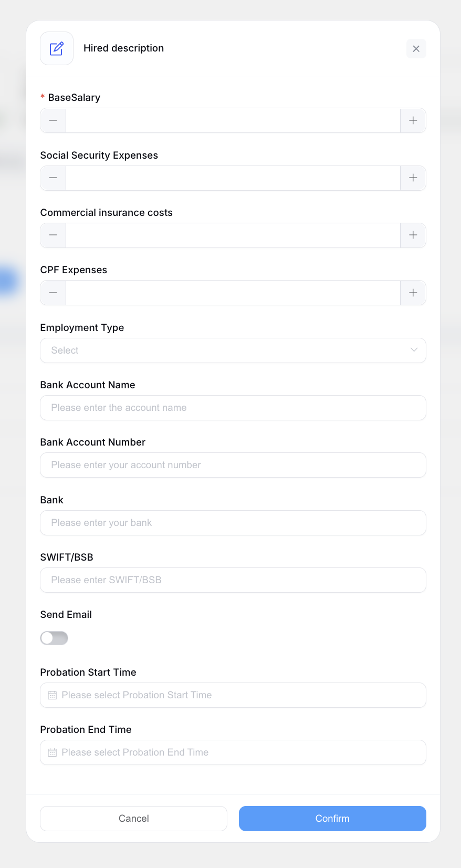The width and height of the screenshot is (461, 868).
Task: Confirm the hired description form
Action: tap(332, 819)
